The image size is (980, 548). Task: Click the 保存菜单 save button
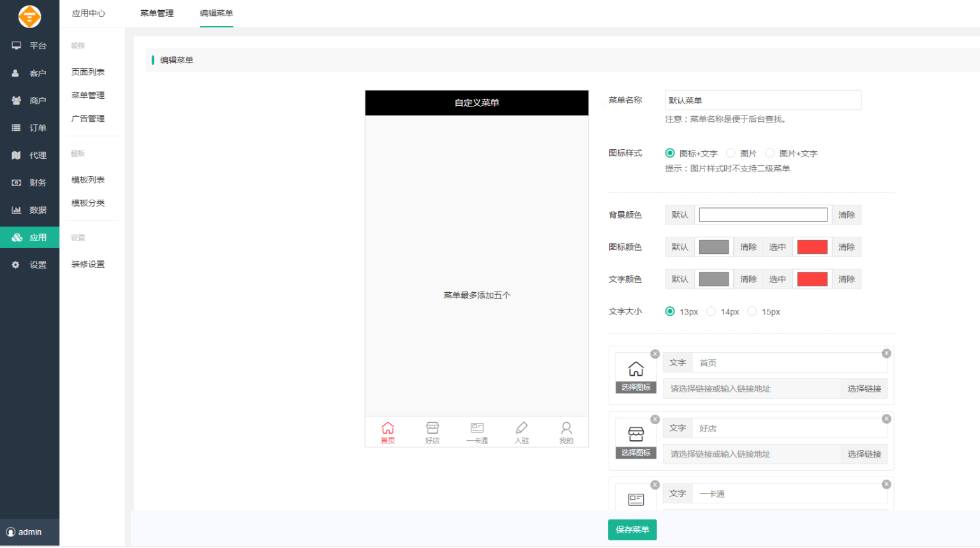click(x=632, y=529)
